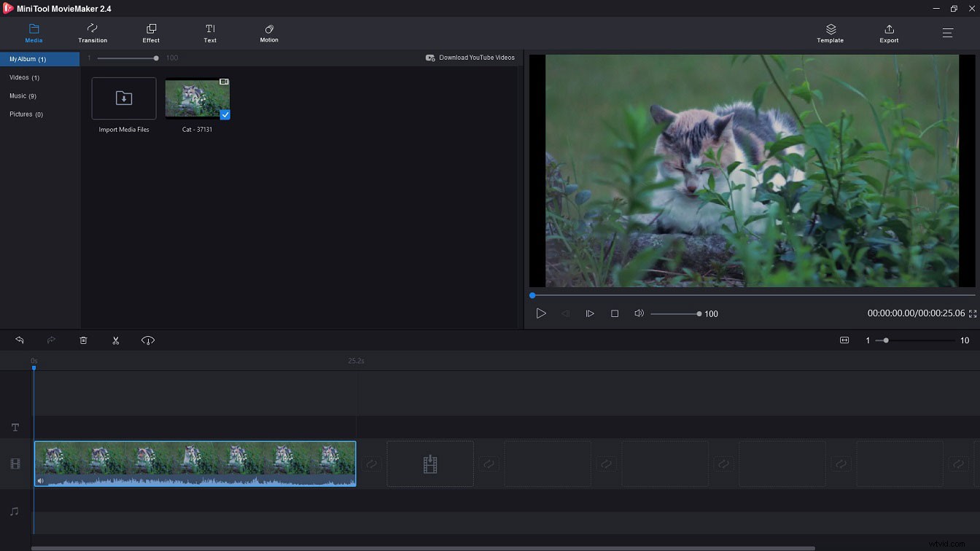
Task: Click the zoom-to-fit timeline icon
Action: pyautogui.click(x=844, y=340)
